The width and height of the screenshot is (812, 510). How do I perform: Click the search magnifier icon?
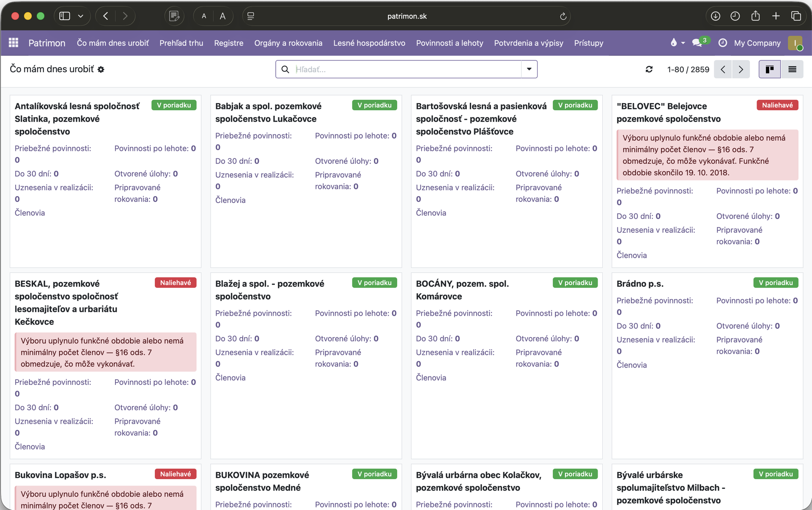pyautogui.click(x=285, y=69)
